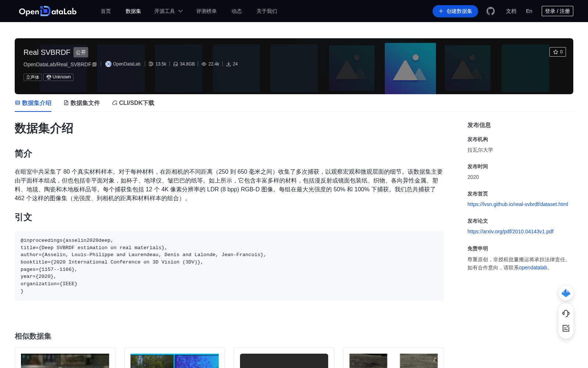Click the 创建数据集 button
Image resolution: width=588 pixels, height=368 pixels.
coord(455,11)
